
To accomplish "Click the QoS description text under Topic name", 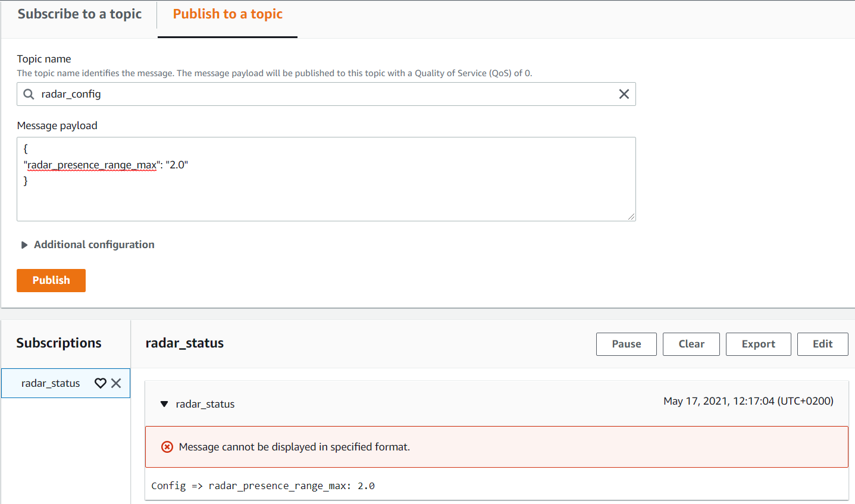I will 274,73.
